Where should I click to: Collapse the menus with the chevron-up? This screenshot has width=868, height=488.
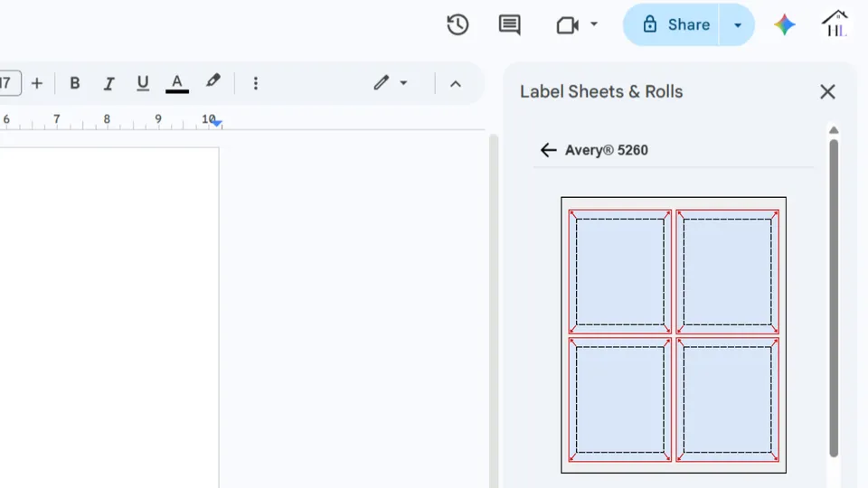point(456,83)
